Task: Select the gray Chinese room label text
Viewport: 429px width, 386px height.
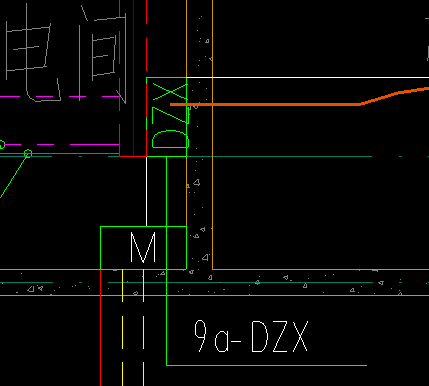Action: (x=66, y=53)
